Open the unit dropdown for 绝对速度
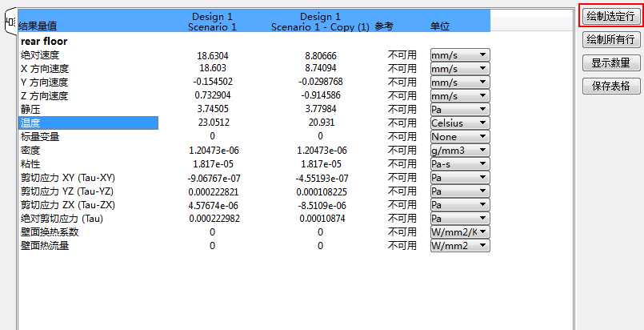This screenshot has height=330, width=644. click(x=460, y=54)
